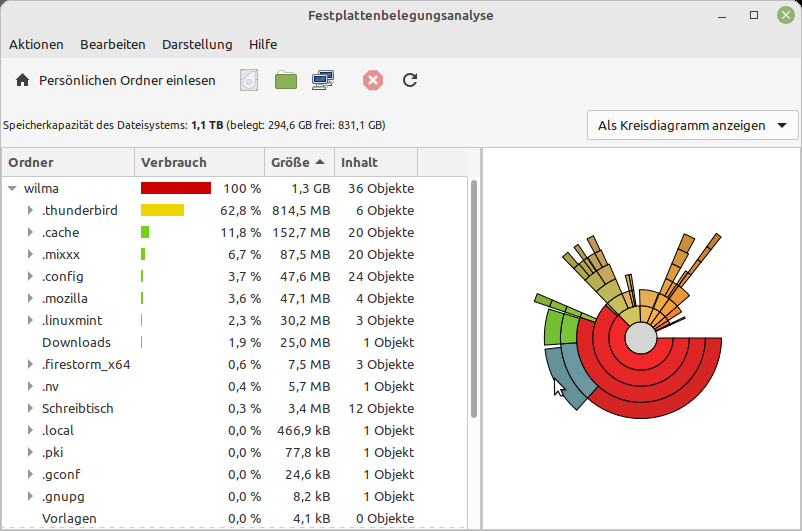The width and height of the screenshot is (802, 531).
Task: Click the Verbrauch column header
Action: (199, 162)
